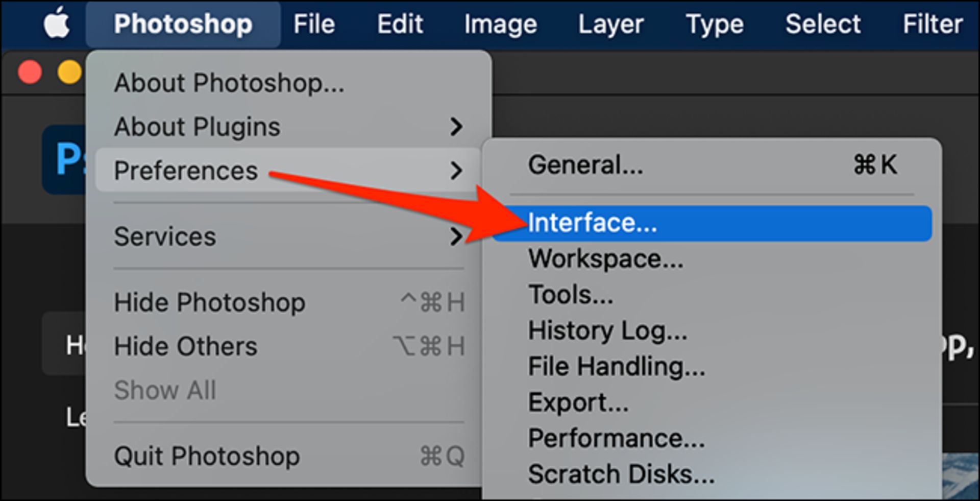Screen dimensions: 980x501
Task: Open the Edit menu
Action: pyautogui.click(x=400, y=24)
